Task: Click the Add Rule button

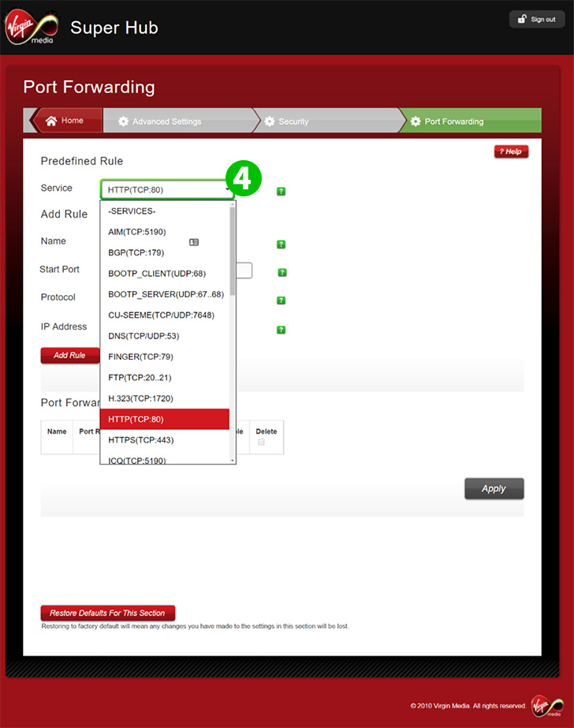Action: tap(69, 355)
